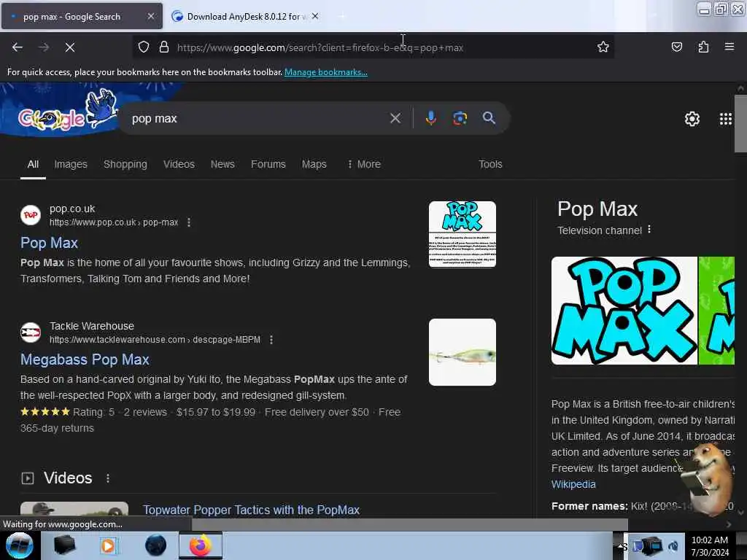Open the Extensions puzzle icon
The width and height of the screenshot is (747, 560).
click(x=703, y=47)
